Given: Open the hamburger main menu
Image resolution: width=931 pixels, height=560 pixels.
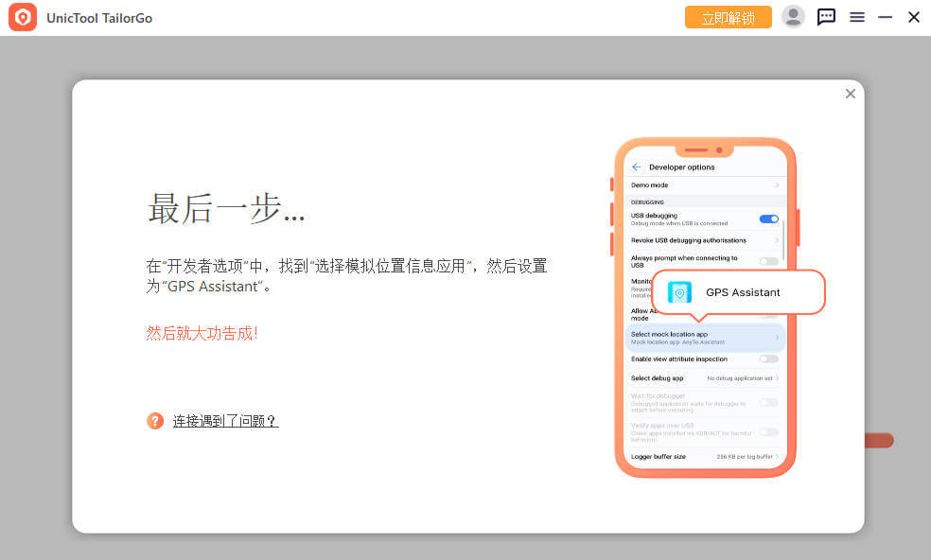Looking at the screenshot, I should (x=857, y=17).
